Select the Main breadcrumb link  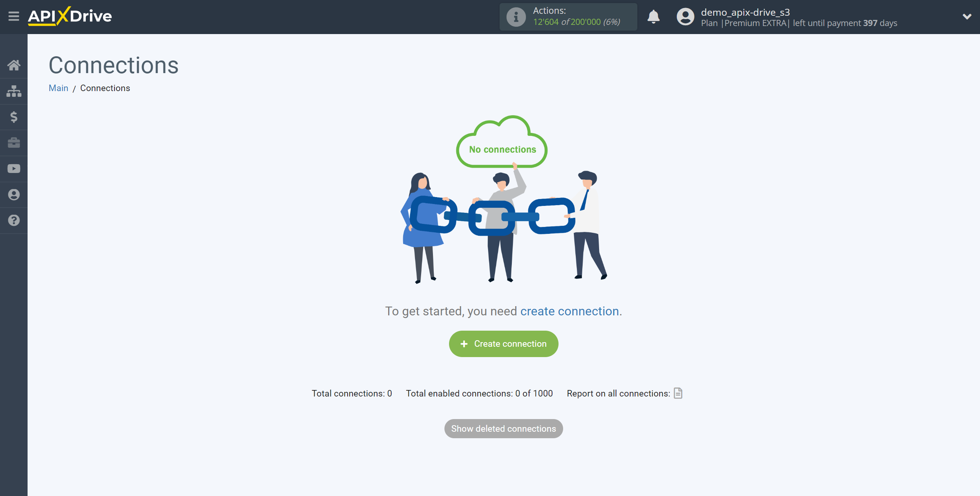click(x=59, y=88)
